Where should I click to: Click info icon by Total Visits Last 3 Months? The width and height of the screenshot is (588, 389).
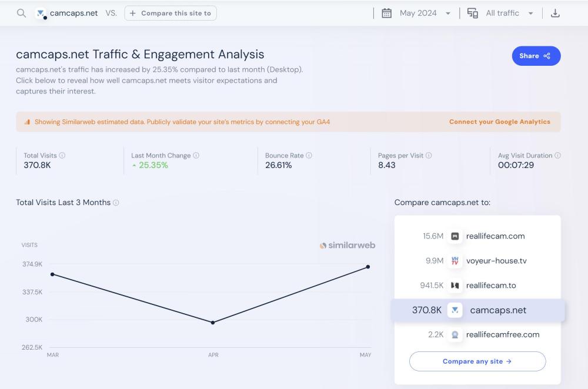[116, 203]
